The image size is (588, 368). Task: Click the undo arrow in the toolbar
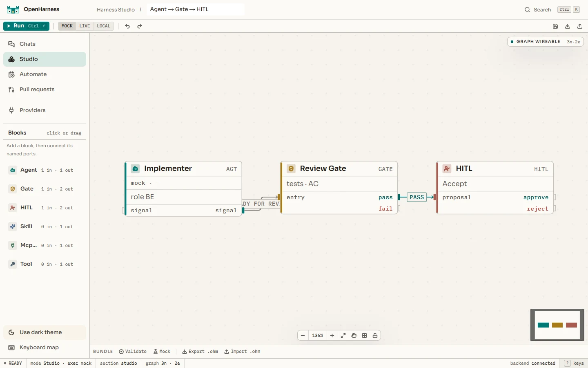point(127,26)
